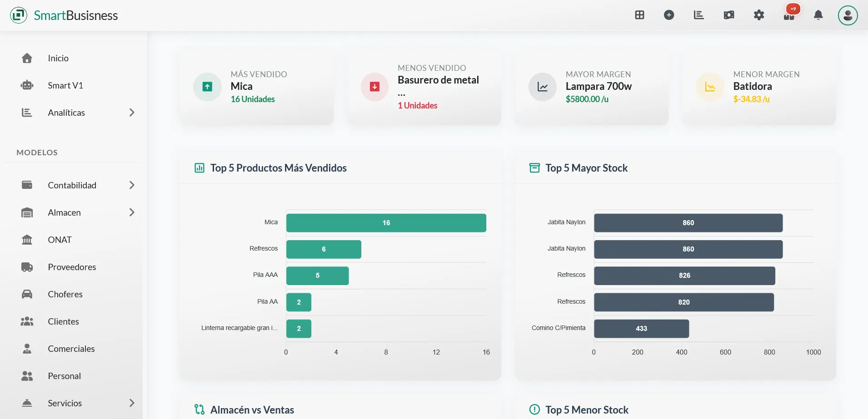Expand the Analíticas submenu chevron

(132, 113)
